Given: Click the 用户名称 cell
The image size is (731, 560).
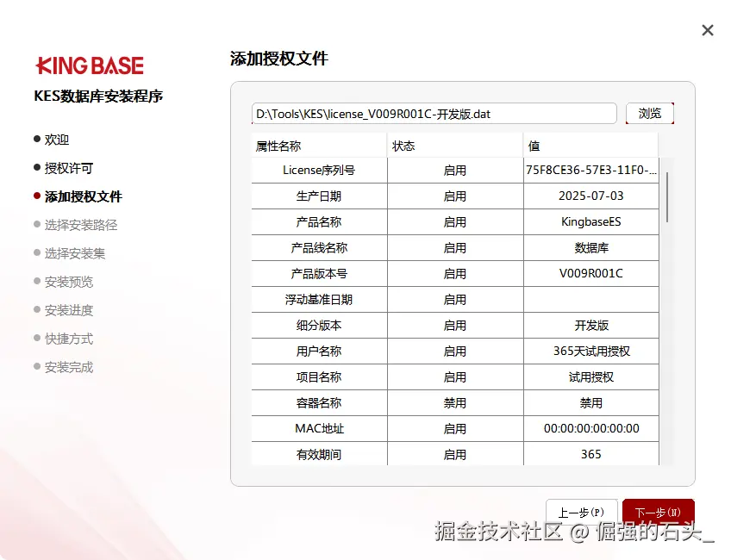Looking at the screenshot, I should (319, 351).
